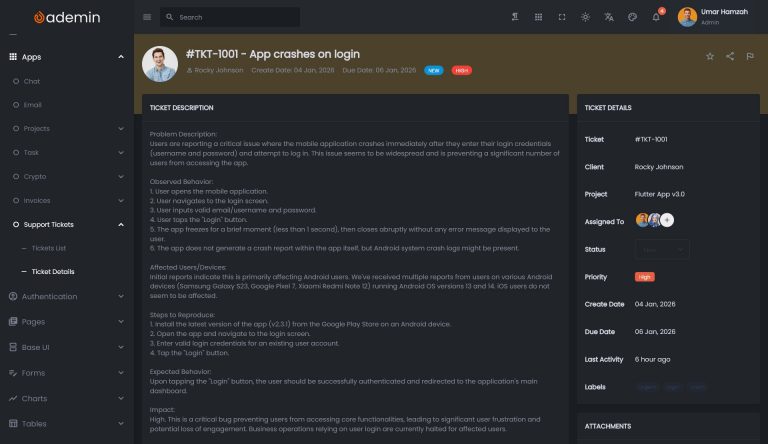Click the ademin logo

point(67,17)
